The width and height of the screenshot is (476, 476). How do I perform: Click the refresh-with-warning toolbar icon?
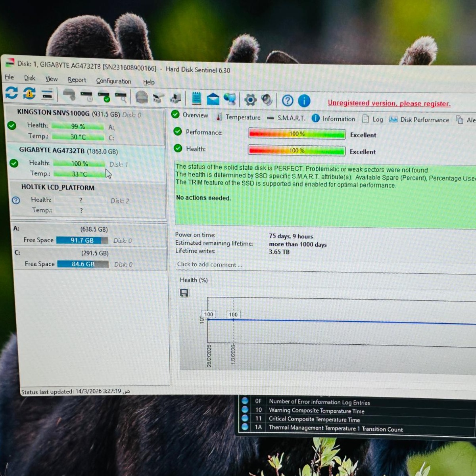pos(29,94)
